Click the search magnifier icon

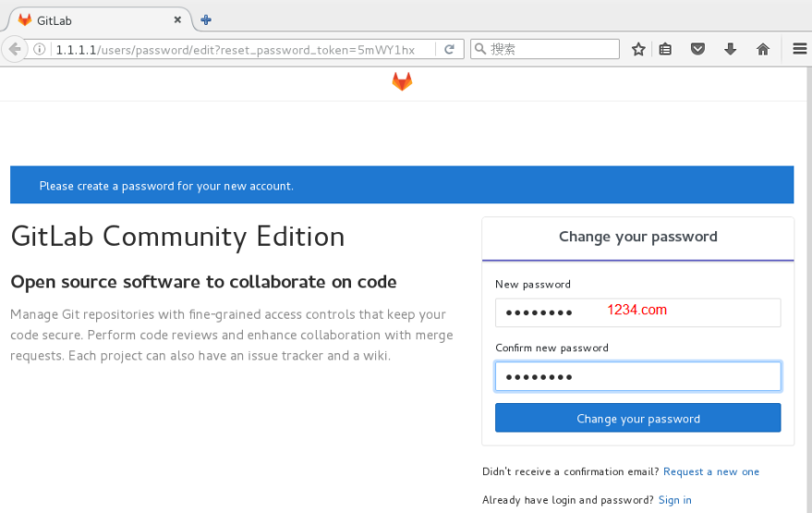click(480, 49)
